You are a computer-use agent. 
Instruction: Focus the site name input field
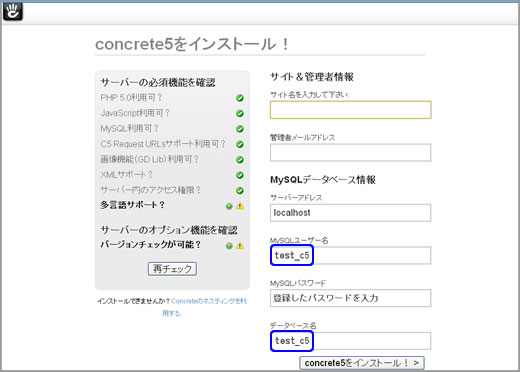(x=351, y=110)
